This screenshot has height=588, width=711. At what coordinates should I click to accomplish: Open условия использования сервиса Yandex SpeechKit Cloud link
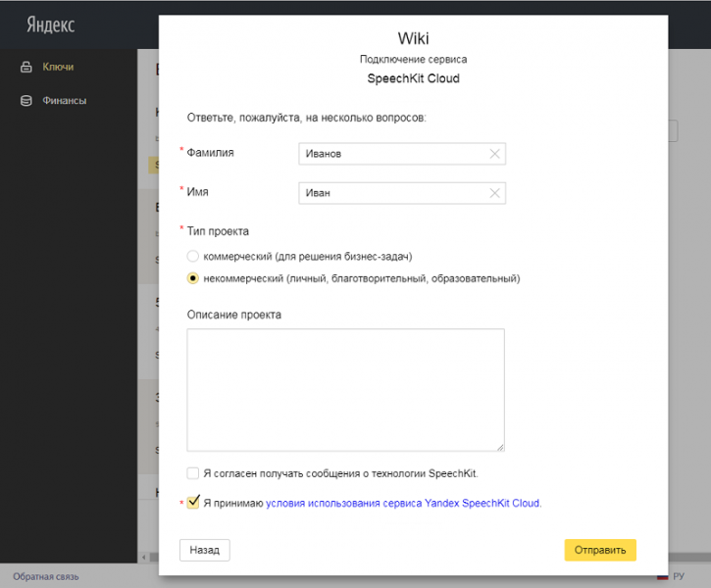tap(403, 504)
